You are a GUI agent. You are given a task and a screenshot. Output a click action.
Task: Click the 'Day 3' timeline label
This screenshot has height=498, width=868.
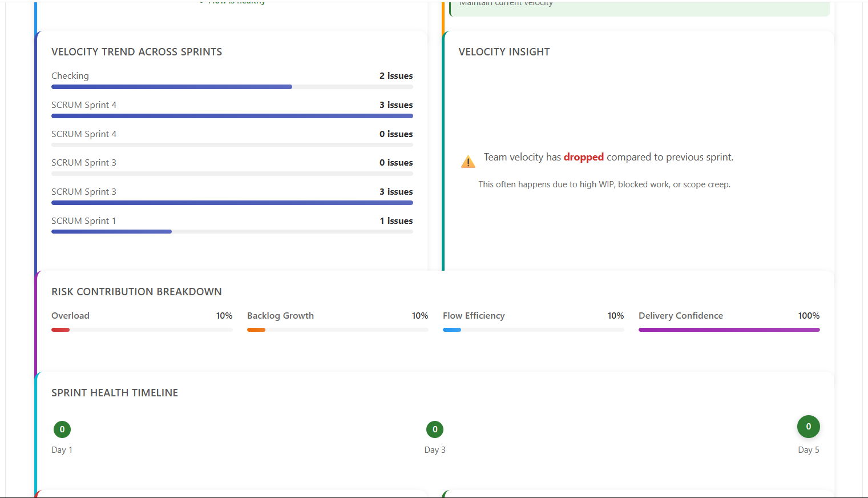point(435,450)
